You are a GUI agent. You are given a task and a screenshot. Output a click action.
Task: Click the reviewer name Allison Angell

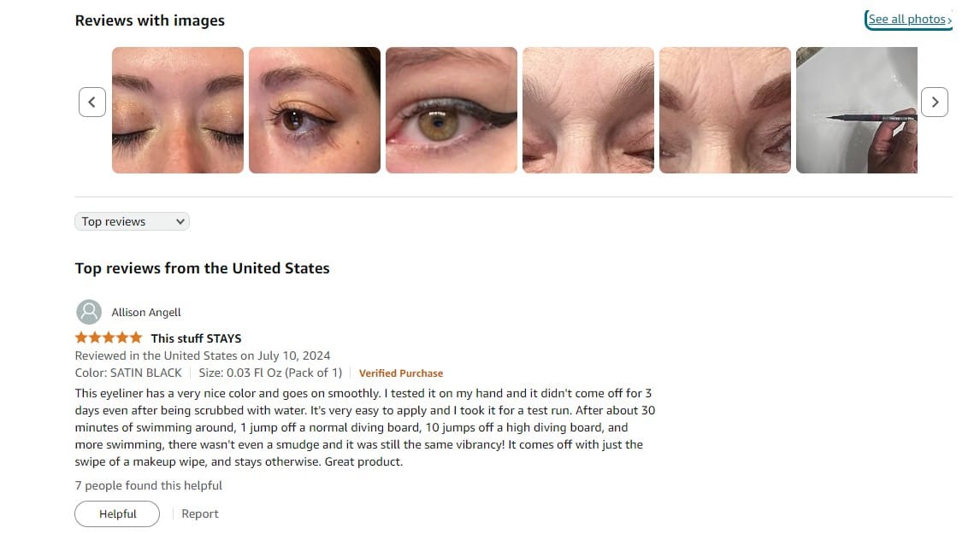coord(146,312)
